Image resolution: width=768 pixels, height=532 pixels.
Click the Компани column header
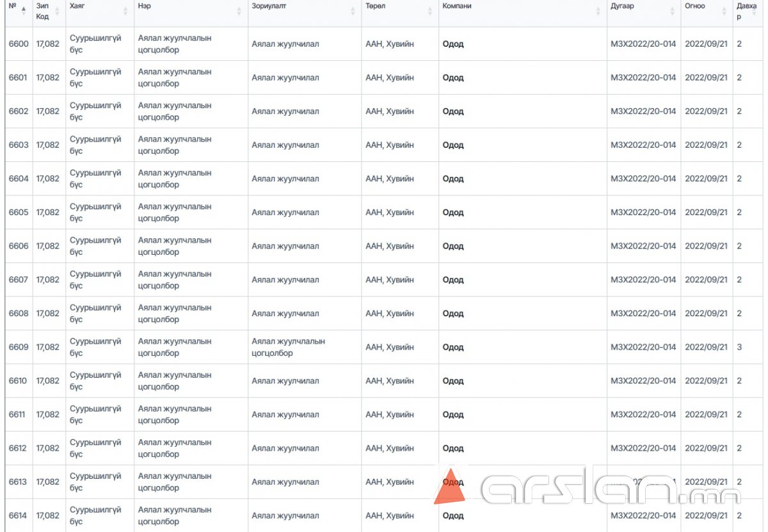pos(457,6)
